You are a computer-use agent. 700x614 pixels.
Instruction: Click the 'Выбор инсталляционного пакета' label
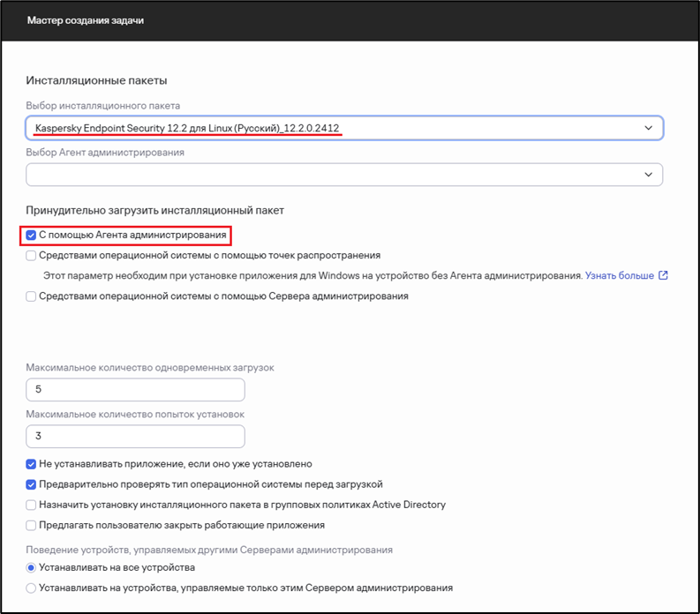tap(103, 106)
